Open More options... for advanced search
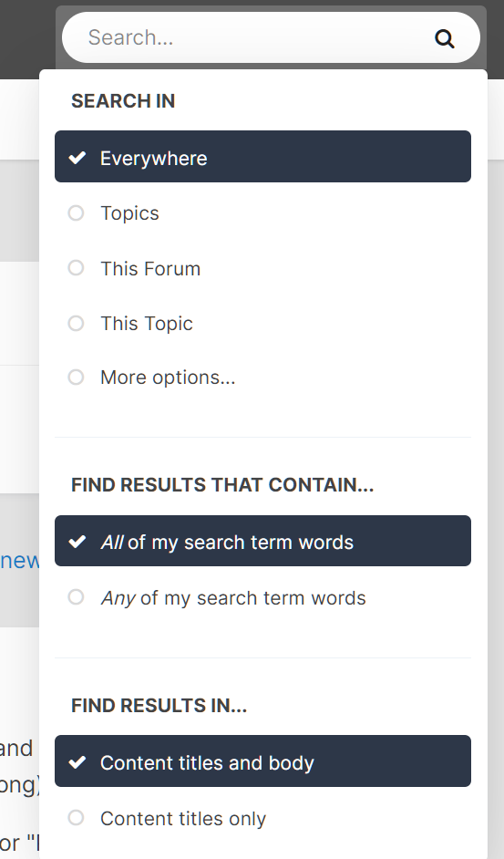 [x=168, y=378]
